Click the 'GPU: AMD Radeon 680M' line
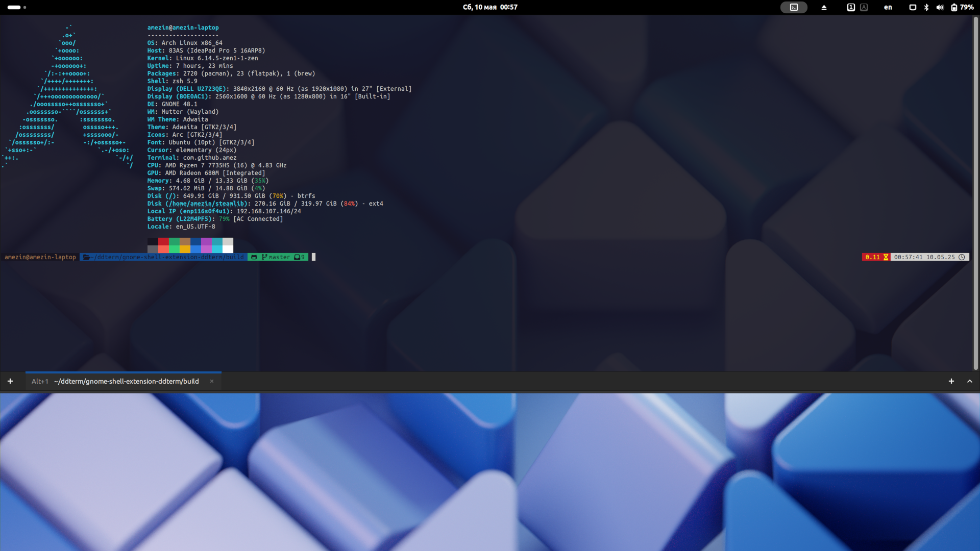 click(x=206, y=173)
